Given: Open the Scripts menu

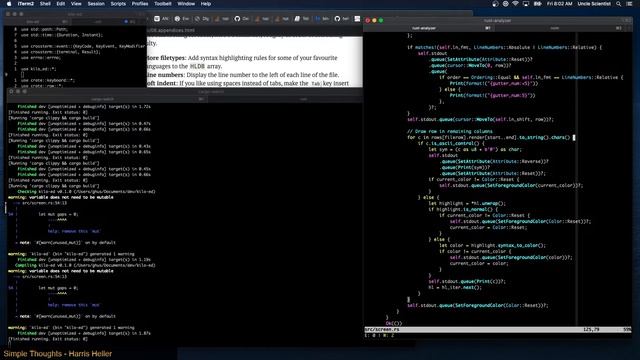Looking at the screenshot, I should pyautogui.click(x=118, y=4).
